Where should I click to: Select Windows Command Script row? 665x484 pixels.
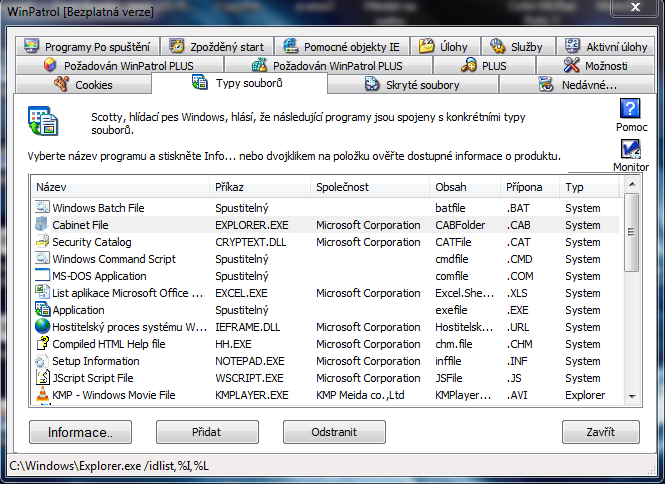click(325, 259)
